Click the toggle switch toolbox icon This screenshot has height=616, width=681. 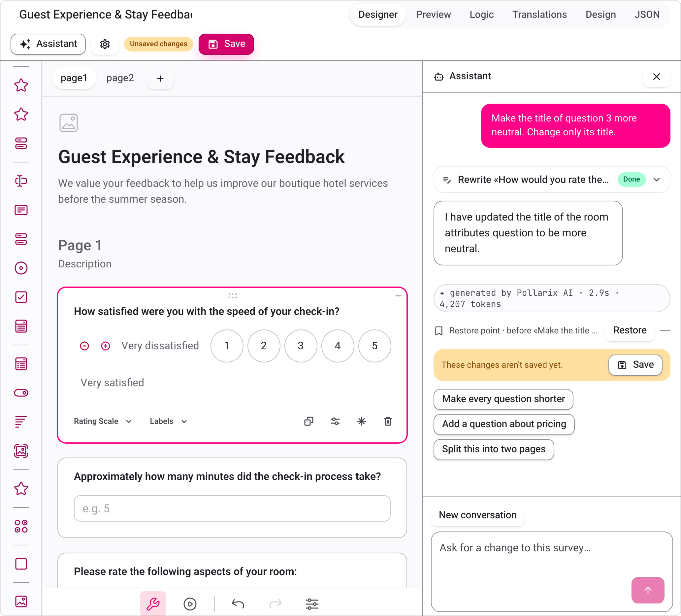click(x=21, y=393)
